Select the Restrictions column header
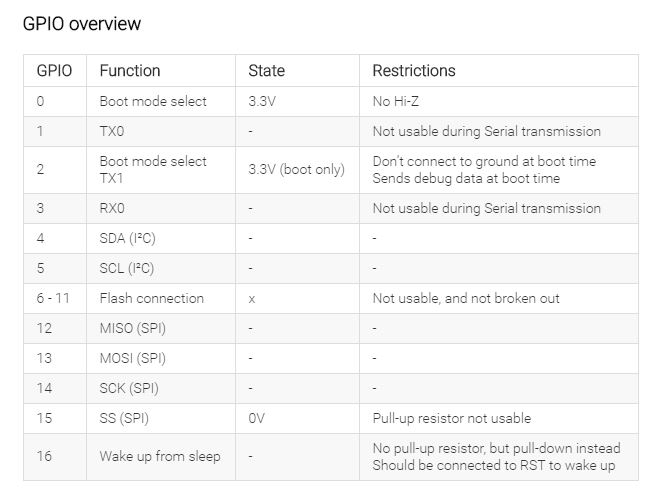 [414, 71]
